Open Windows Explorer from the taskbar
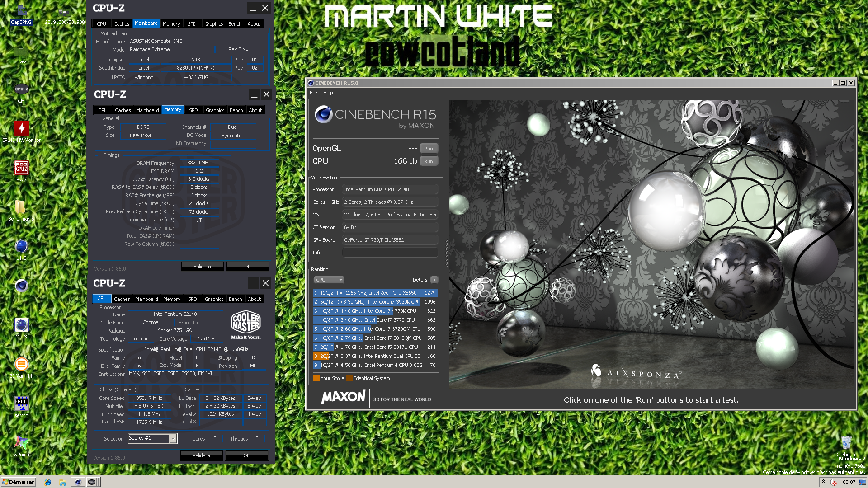The width and height of the screenshot is (868, 488). pos(63,482)
